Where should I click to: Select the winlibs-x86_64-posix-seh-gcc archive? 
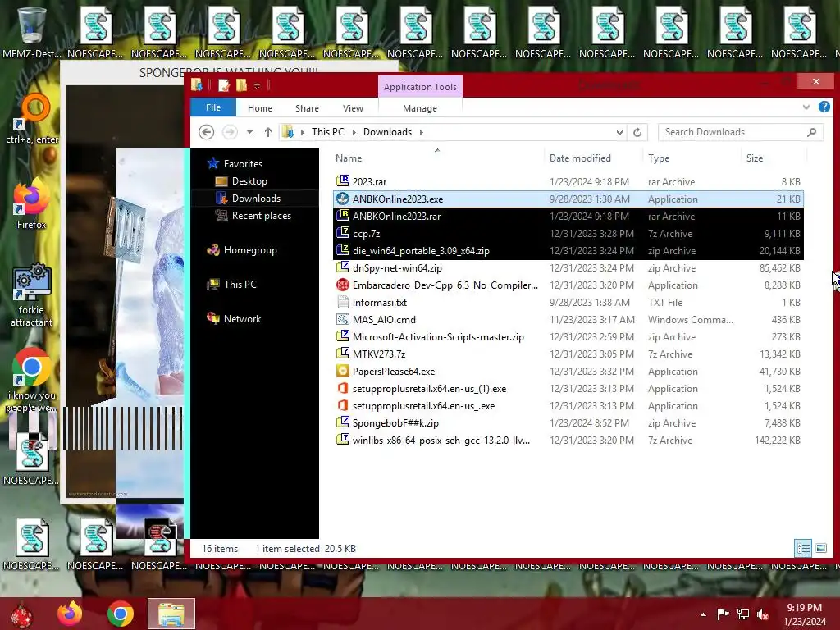point(568,441)
